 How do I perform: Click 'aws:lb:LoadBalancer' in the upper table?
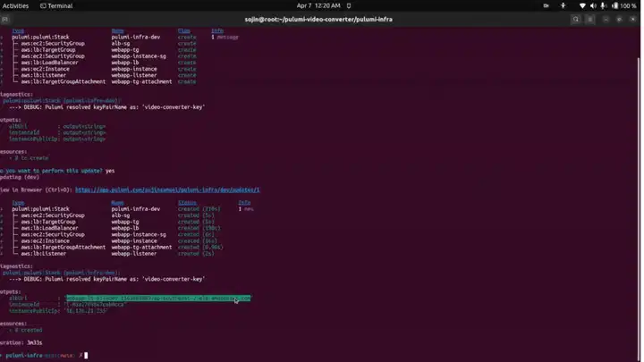pos(50,63)
